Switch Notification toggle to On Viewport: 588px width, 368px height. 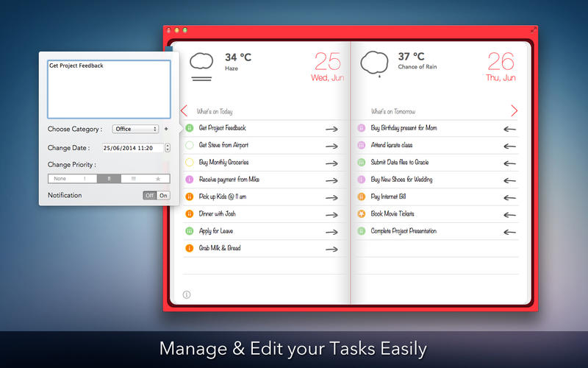coord(163,195)
